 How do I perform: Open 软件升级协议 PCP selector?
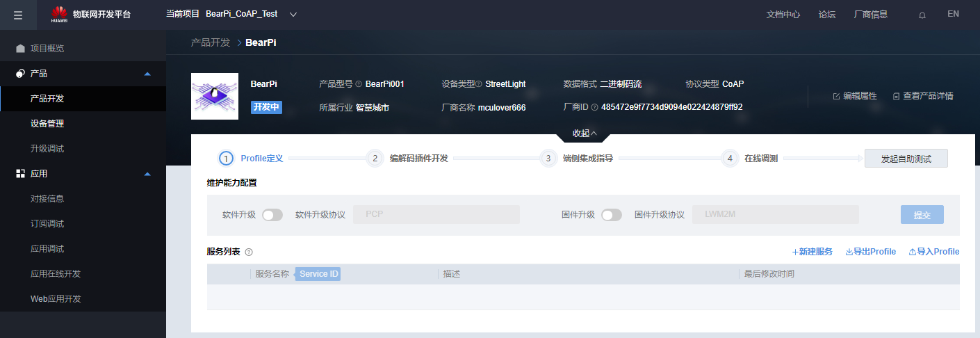[436, 215]
